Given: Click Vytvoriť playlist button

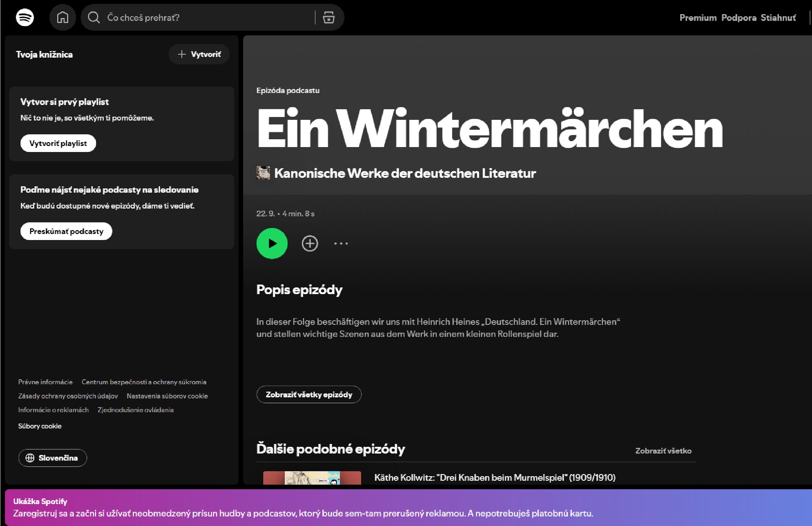Looking at the screenshot, I should pos(58,143).
